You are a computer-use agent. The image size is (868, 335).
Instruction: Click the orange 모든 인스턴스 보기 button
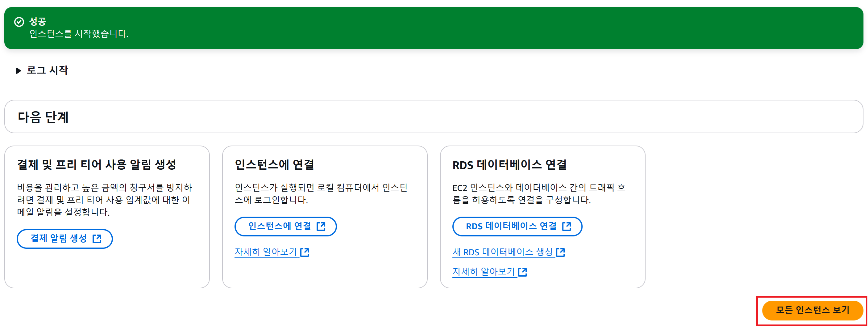tap(812, 310)
